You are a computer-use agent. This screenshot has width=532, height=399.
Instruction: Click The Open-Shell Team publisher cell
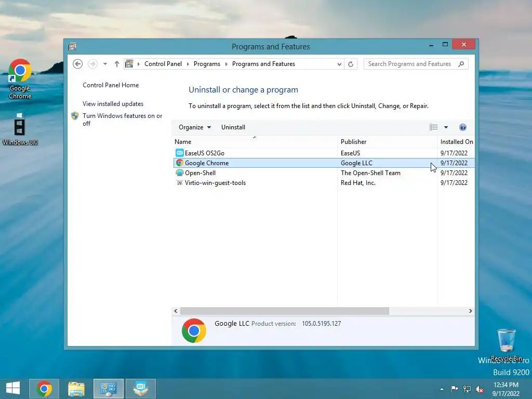coord(370,172)
